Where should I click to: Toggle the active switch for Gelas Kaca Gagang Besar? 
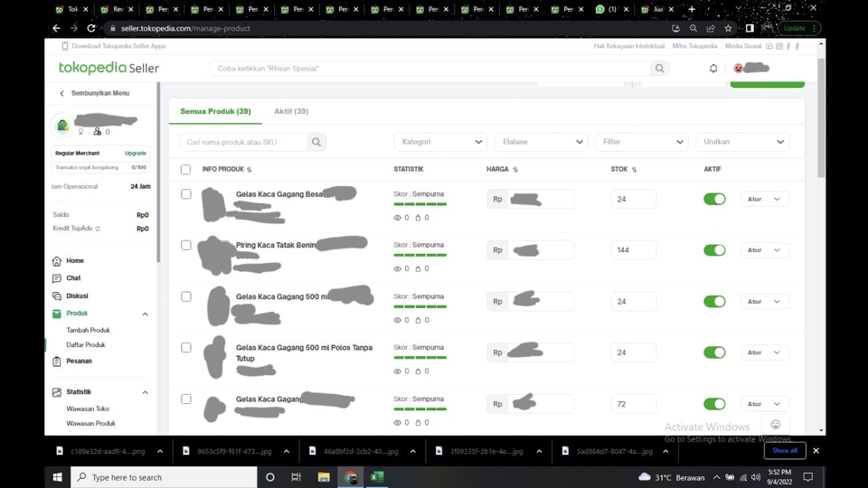[714, 199]
